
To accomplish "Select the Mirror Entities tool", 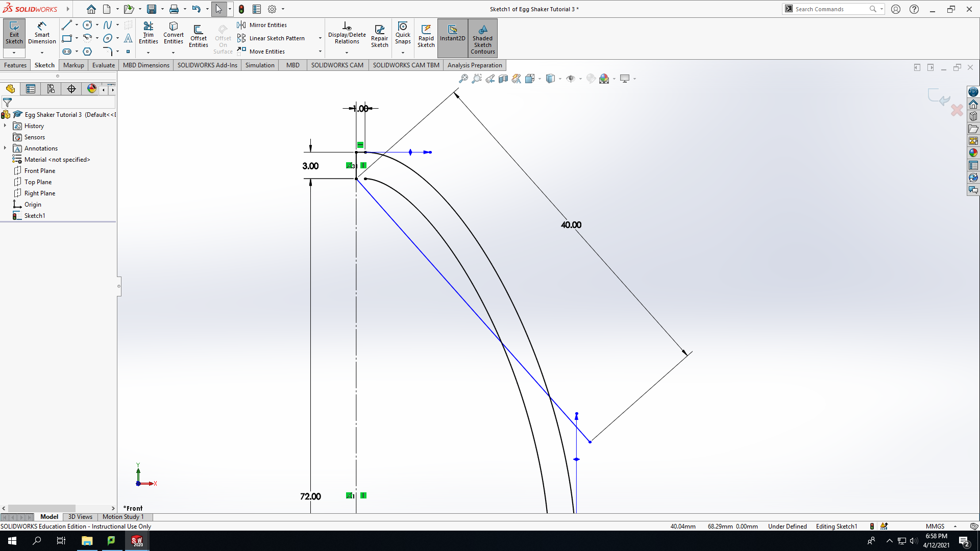I will click(x=262, y=25).
